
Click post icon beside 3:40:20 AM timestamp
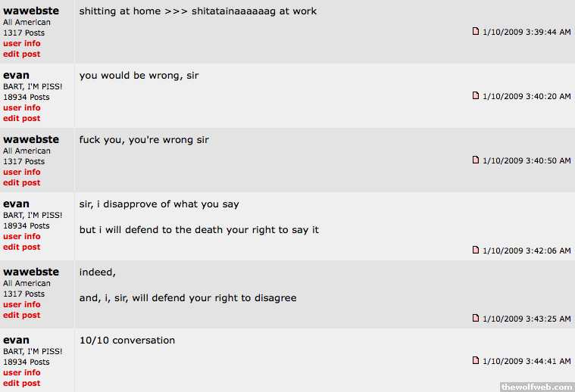tap(476, 96)
